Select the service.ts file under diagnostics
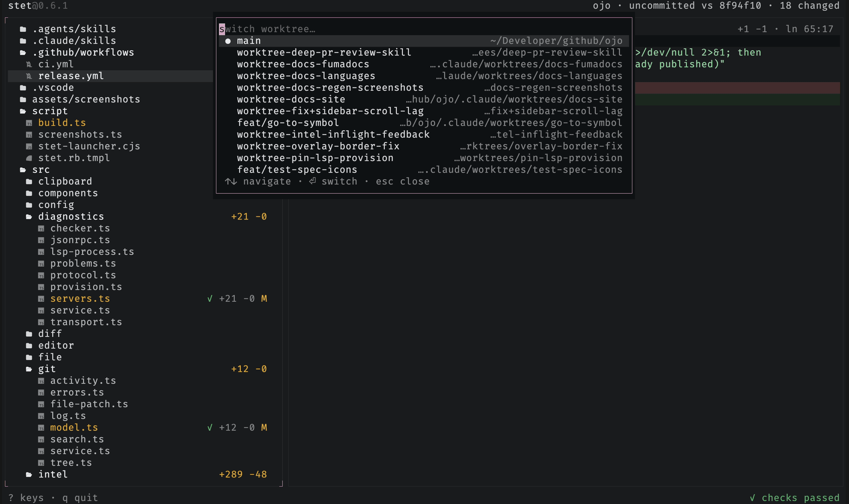849x504 pixels. [x=80, y=310]
